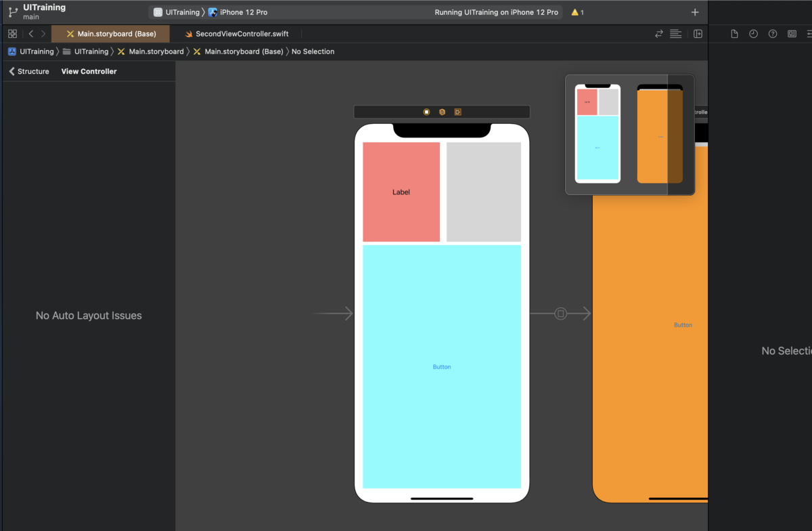This screenshot has height=531, width=812.
Task: Select the View Controller dock icon
Action: point(426,112)
